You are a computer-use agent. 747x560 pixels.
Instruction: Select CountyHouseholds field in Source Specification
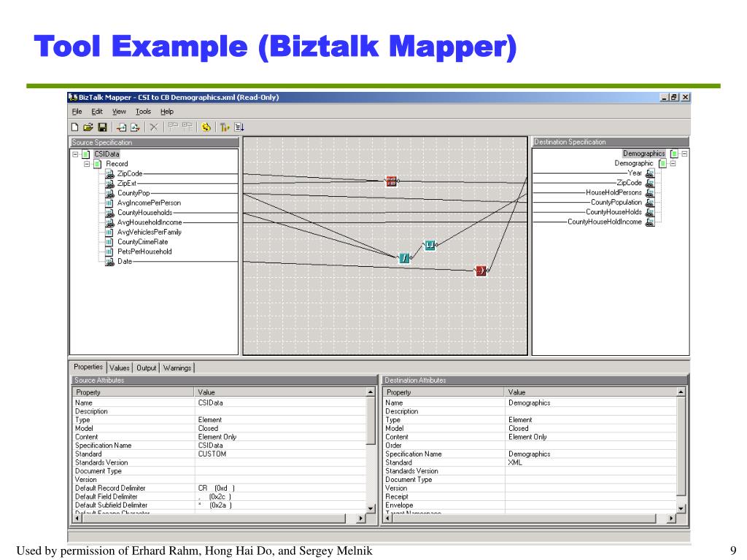tap(145, 212)
